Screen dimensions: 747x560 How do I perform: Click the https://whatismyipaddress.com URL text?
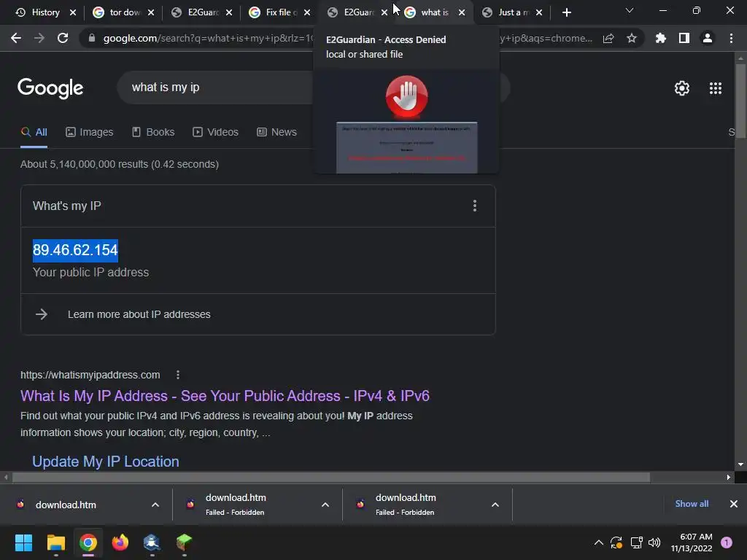pyautogui.click(x=90, y=375)
